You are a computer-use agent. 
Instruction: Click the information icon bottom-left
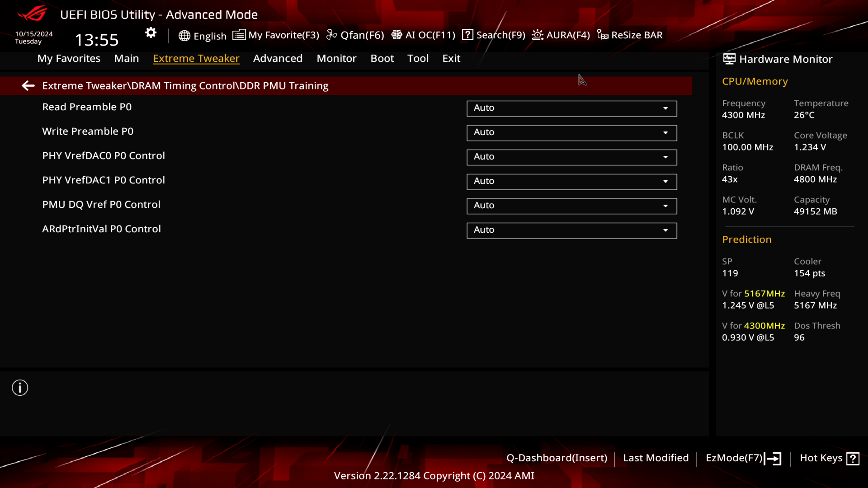pyautogui.click(x=20, y=388)
